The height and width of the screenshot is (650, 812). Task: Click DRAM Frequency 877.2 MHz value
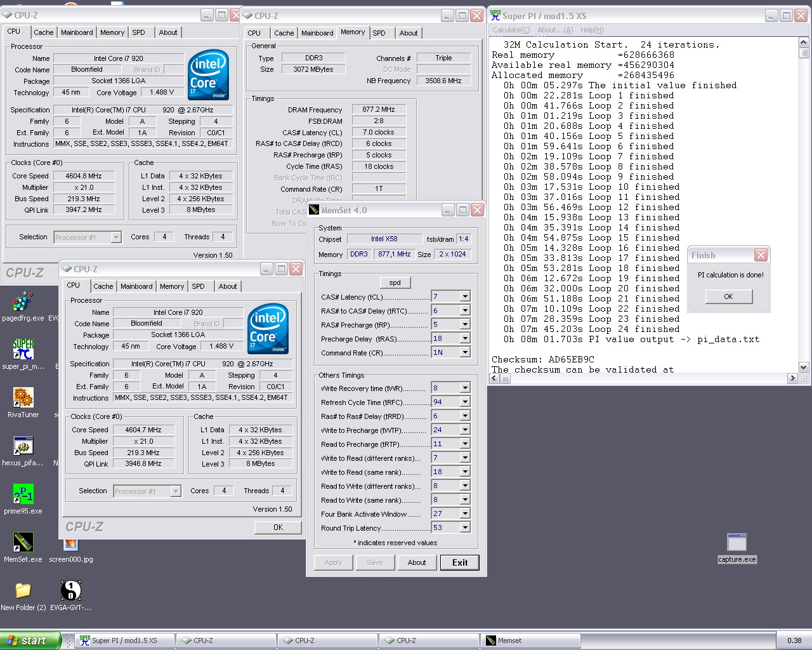tap(379, 109)
